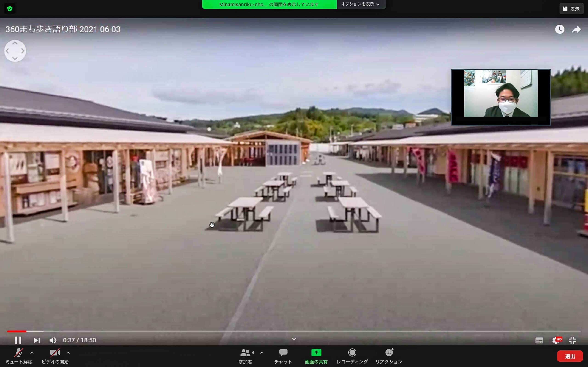
Task: Toggle subtitles/captions on the video
Action: click(x=539, y=340)
